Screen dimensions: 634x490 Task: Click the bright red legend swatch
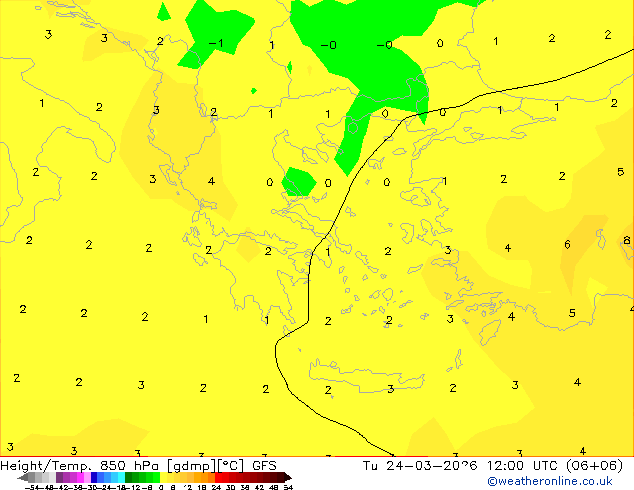tap(218, 477)
